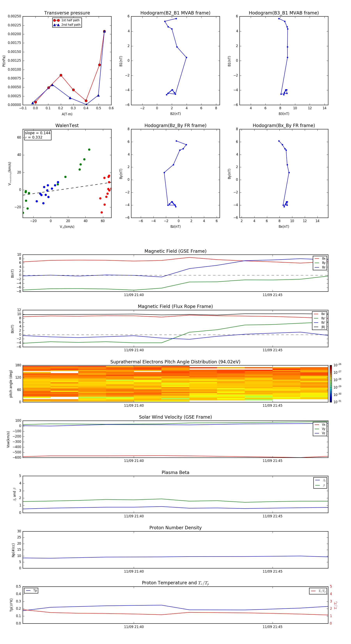Click the Vy entry in velocity legend
The image size is (351, 644).
click(320, 429)
